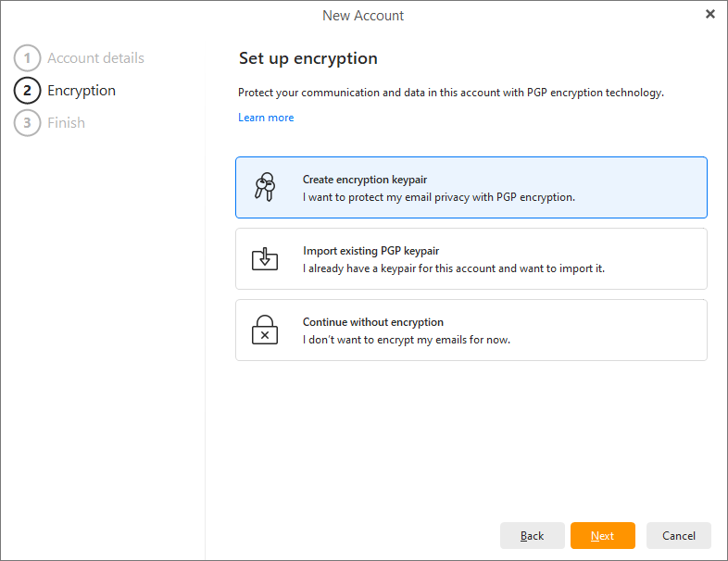The width and height of the screenshot is (728, 561).
Task: Go to Account details step label
Action: point(95,58)
